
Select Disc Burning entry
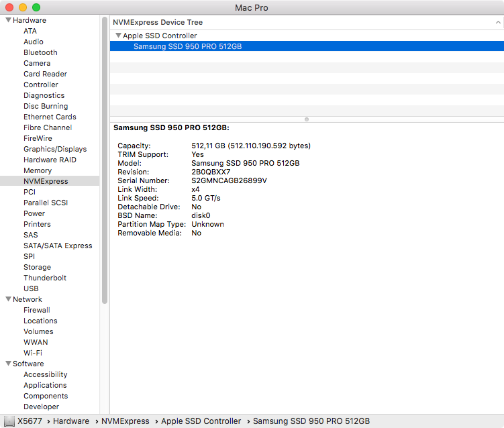46,106
